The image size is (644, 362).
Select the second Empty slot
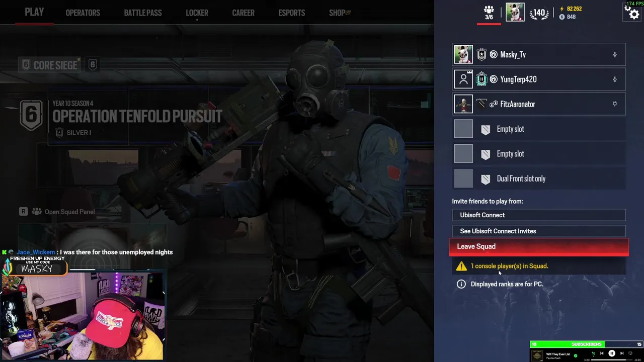pyautogui.click(x=538, y=154)
